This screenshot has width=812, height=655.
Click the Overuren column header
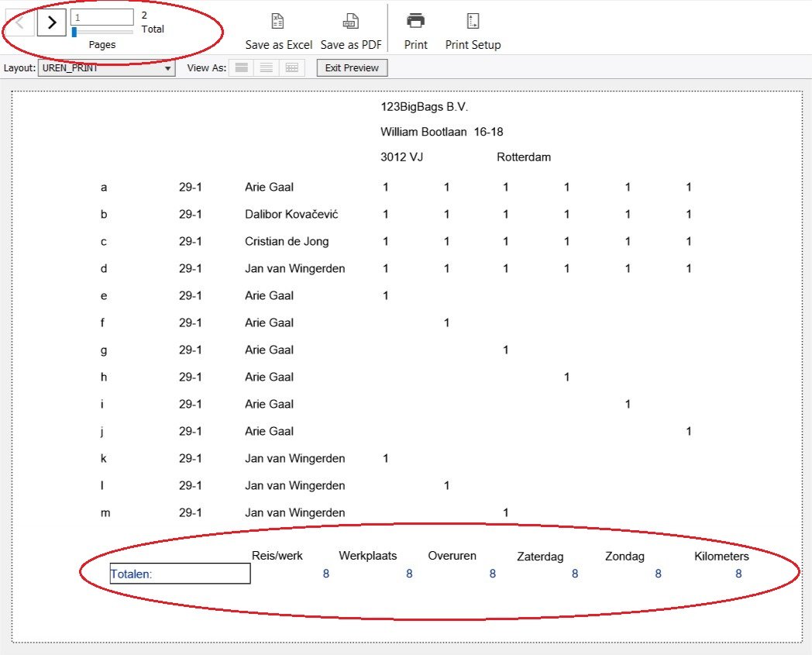[x=452, y=555]
